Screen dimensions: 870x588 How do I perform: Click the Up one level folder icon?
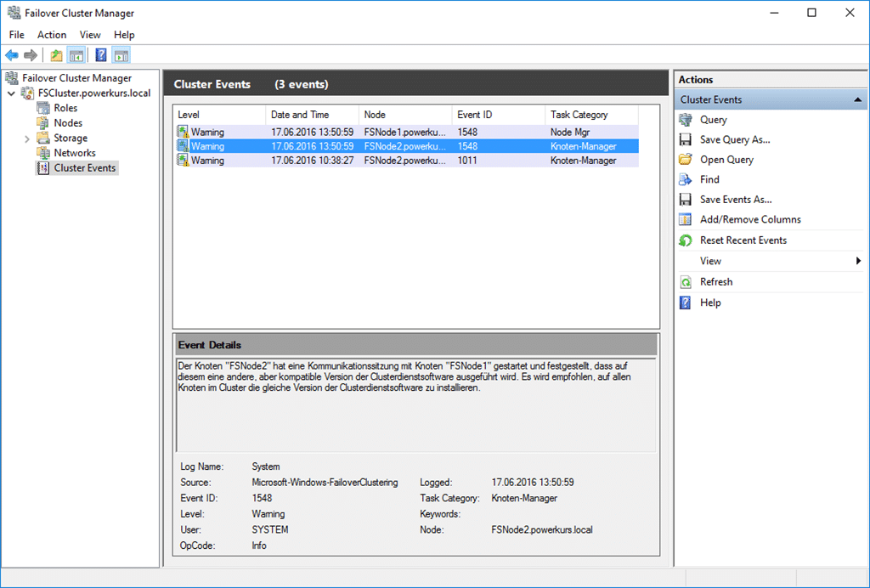56,55
